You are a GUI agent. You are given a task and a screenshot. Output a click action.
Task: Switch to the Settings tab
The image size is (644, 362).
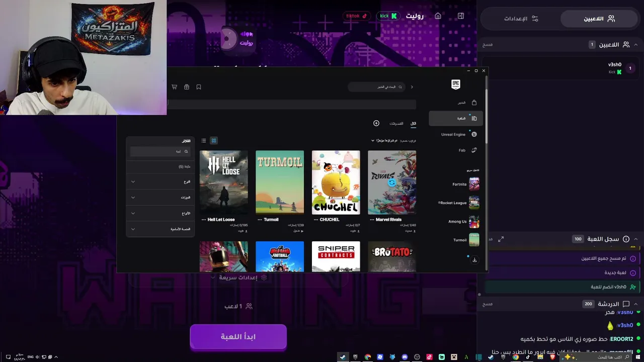pyautogui.click(x=521, y=19)
